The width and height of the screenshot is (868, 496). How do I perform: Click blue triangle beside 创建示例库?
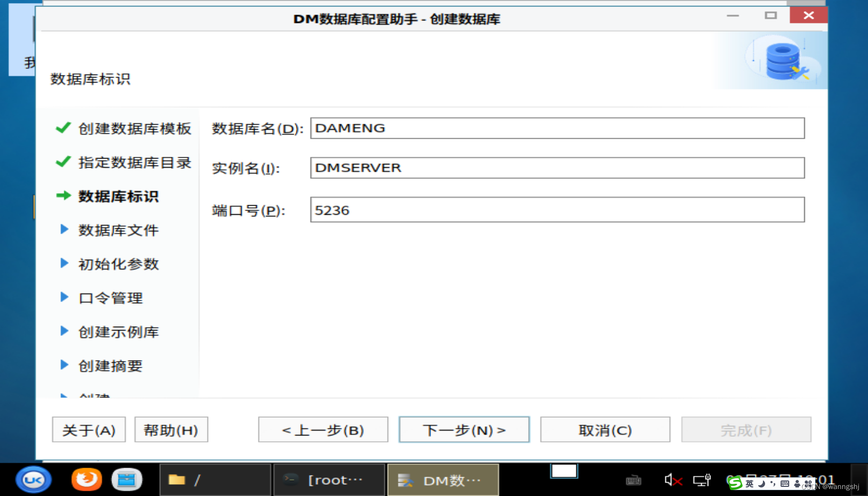(x=64, y=331)
